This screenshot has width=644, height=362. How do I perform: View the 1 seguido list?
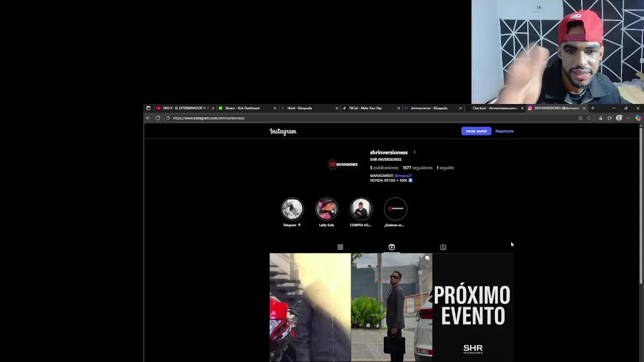445,168
